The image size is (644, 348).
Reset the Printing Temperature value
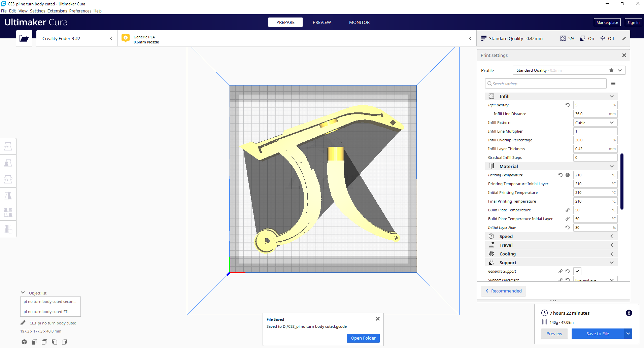tap(561, 175)
